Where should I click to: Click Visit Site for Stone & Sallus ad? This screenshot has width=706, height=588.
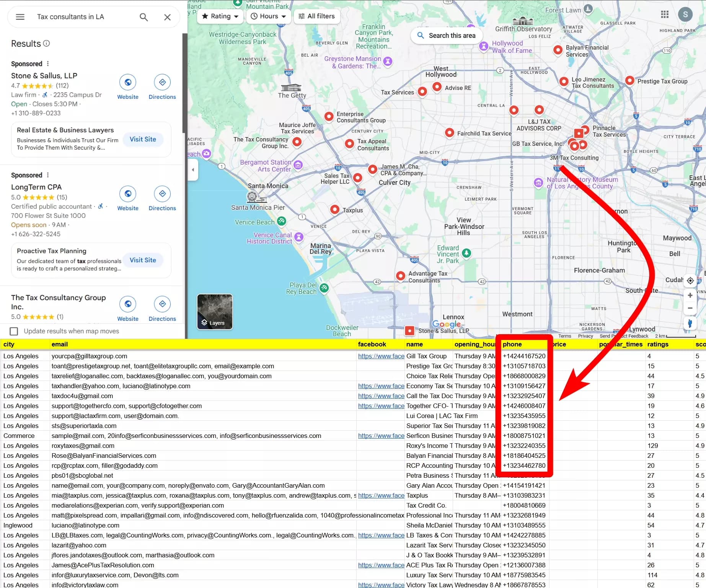click(x=143, y=139)
